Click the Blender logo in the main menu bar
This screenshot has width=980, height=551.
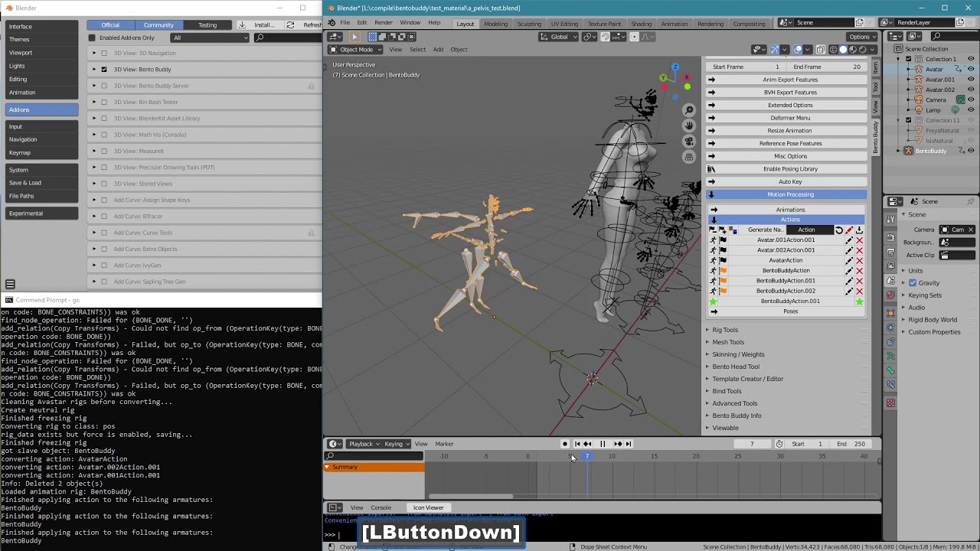332,23
